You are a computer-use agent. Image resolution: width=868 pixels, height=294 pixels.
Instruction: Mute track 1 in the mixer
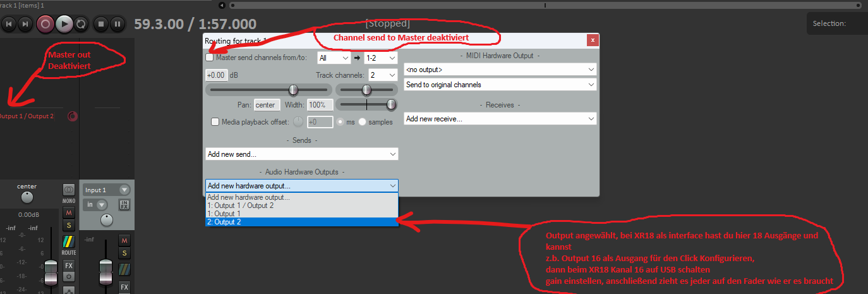click(x=124, y=240)
